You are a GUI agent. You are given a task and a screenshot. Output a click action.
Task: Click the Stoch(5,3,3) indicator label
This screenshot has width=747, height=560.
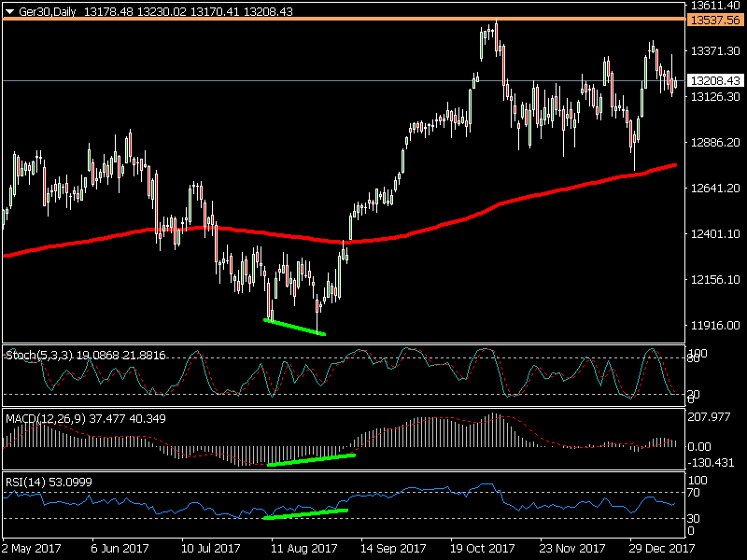[x=35, y=355]
